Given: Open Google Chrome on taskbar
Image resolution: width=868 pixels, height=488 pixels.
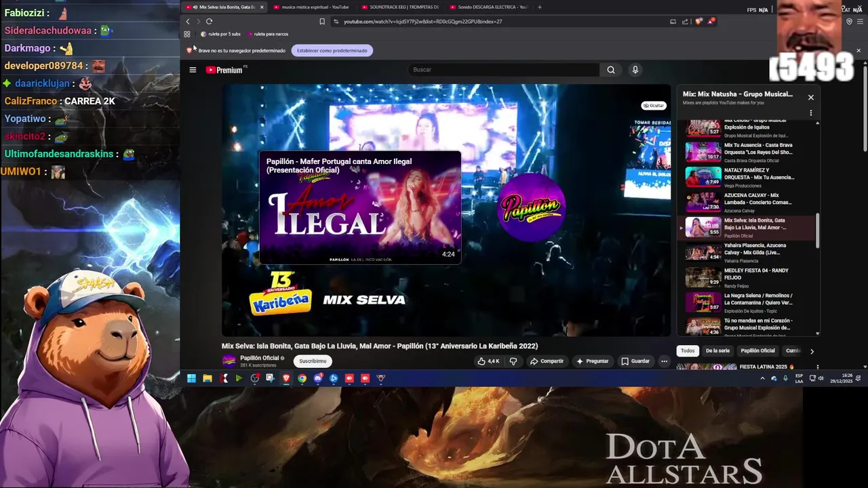Looking at the screenshot, I should (x=302, y=378).
